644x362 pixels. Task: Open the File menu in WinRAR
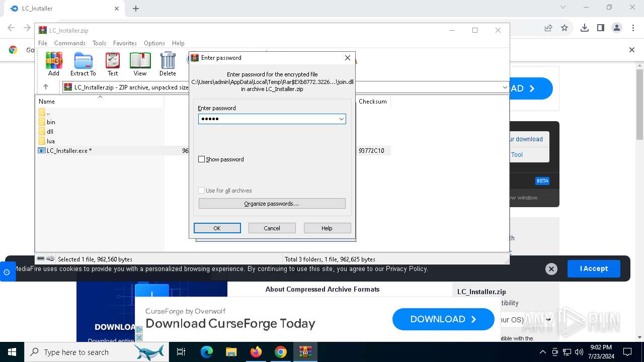43,43
